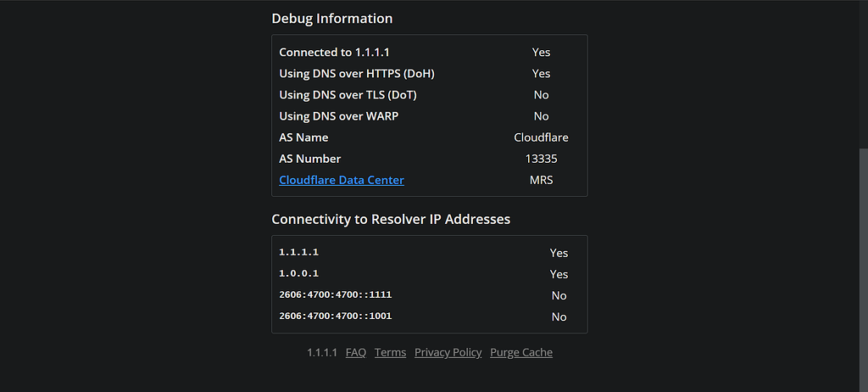Click the Connected to 1.1.1.1 label
The image size is (868, 392).
click(x=334, y=53)
